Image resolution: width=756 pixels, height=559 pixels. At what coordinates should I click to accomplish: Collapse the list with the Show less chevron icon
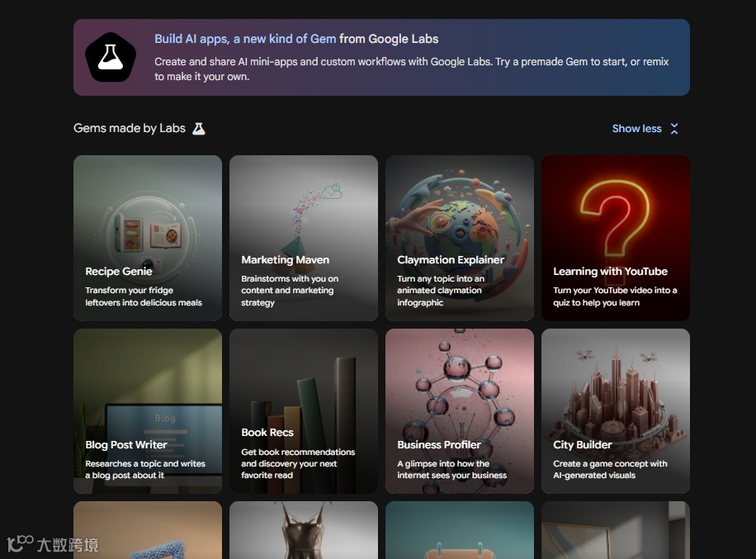pyautogui.click(x=674, y=129)
